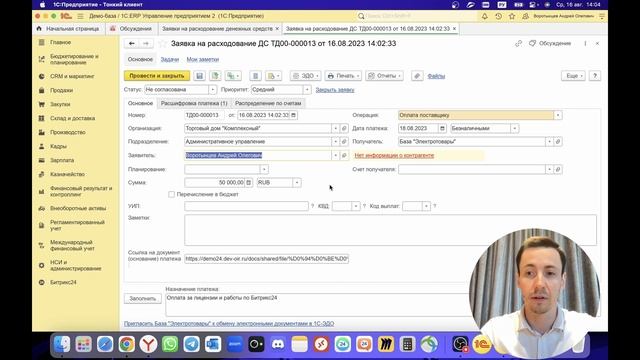Switch to Распределение по счетам tab
Screen dimensions: 640x360
268,103
